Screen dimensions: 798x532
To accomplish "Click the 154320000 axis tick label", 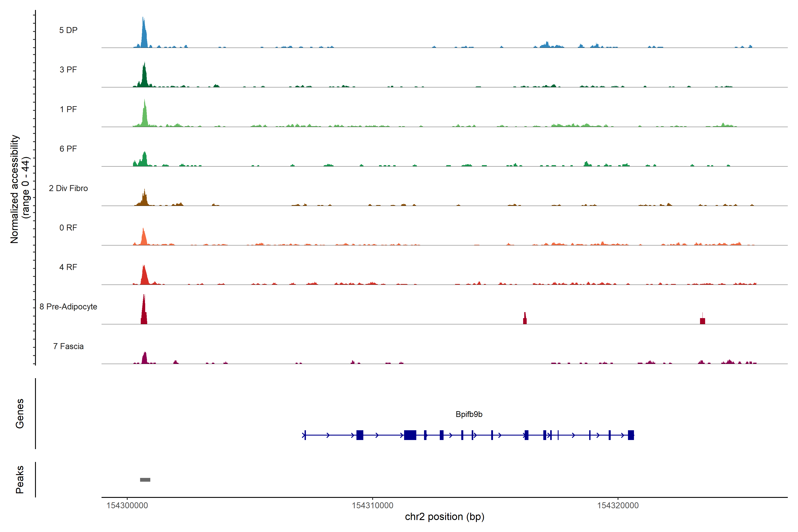I will 618,506.
